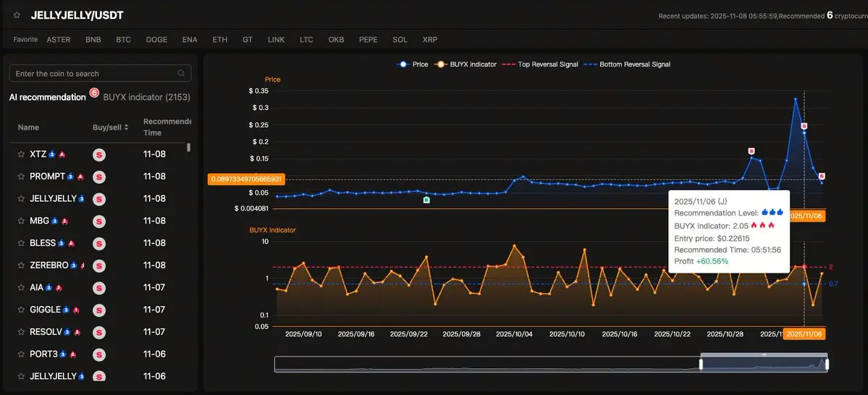Viewport: 868px width, 395px height.
Task: Star the JELLYJELLY/USDT pair title
Action: (17, 15)
